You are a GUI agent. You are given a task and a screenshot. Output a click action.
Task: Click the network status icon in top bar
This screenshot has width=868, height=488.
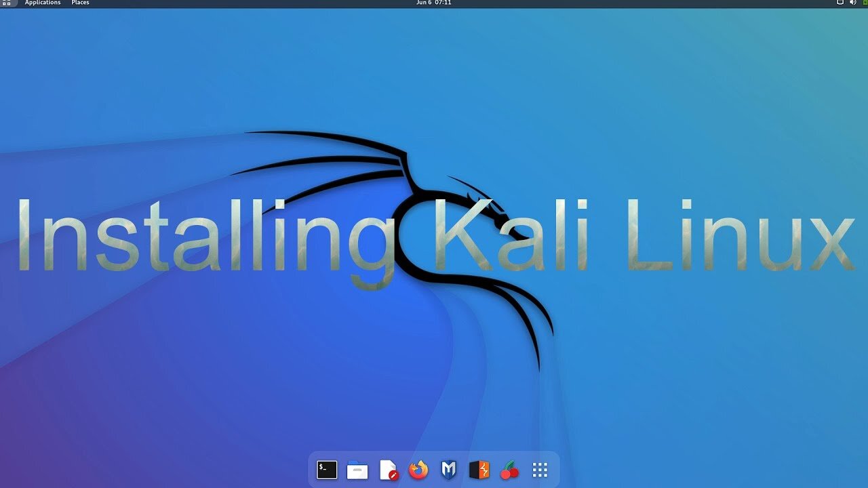(840, 3)
